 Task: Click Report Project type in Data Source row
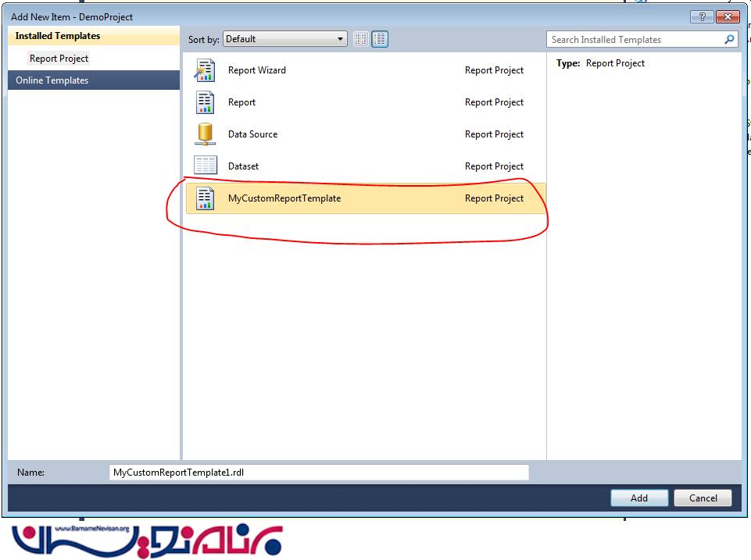pyautogui.click(x=494, y=134)
